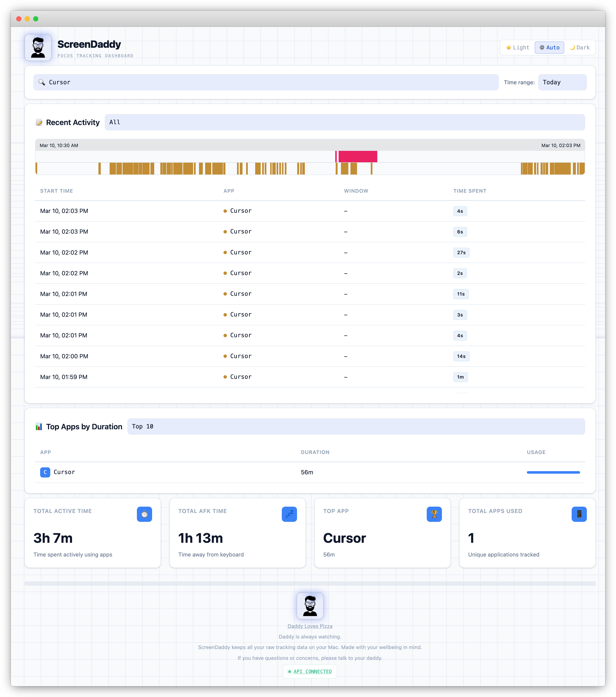Click the DURATION column header in Top Apps

tap(315, 452)
